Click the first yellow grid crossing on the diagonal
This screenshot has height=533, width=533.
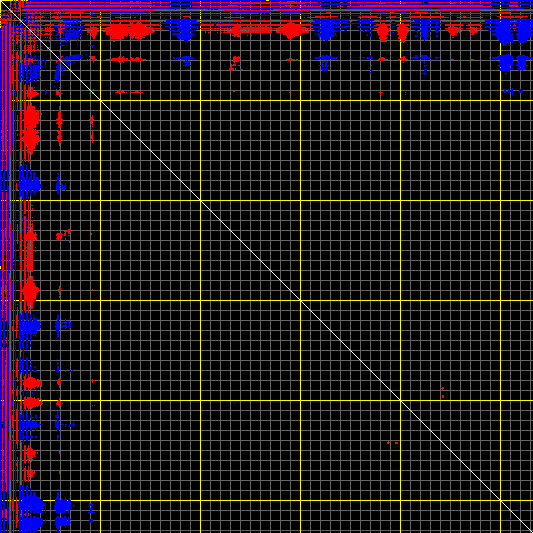101,101
